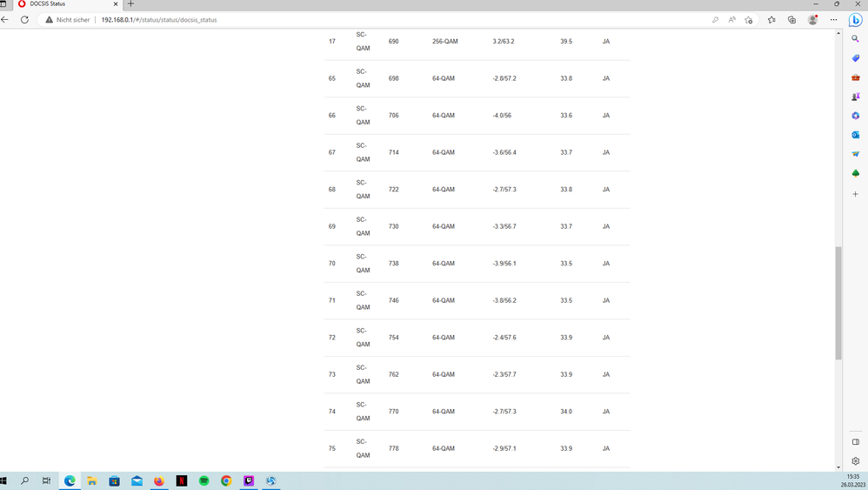This screenshot has width=868, height=490.
Task: Open Google Chrome from taskbar
Action: click(x=226, y=480)
